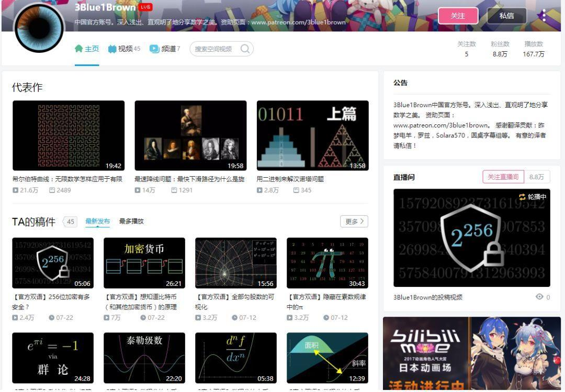Click play icon beside 2.8万 count
The image size is (565, 392).
click(259, 190)
